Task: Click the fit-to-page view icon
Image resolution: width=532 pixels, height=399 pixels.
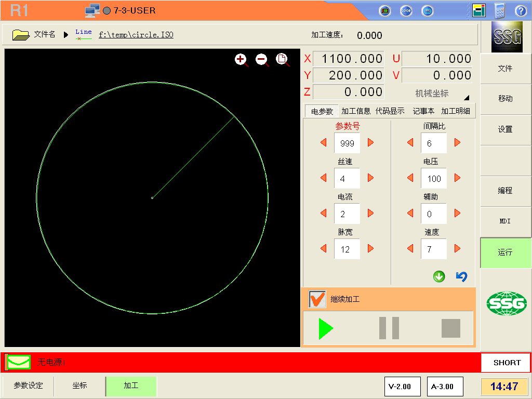Action: pyautogui.click(x=282, y=59)
